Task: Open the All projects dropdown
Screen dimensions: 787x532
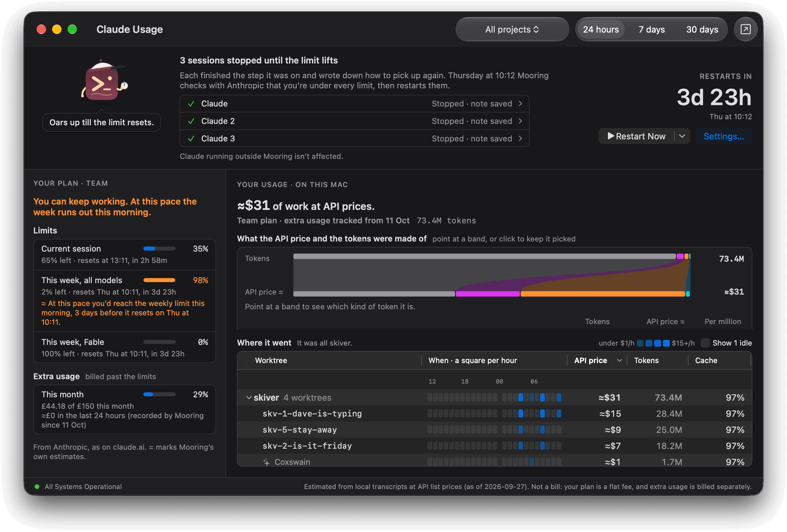Action: [x=512, y=30]
